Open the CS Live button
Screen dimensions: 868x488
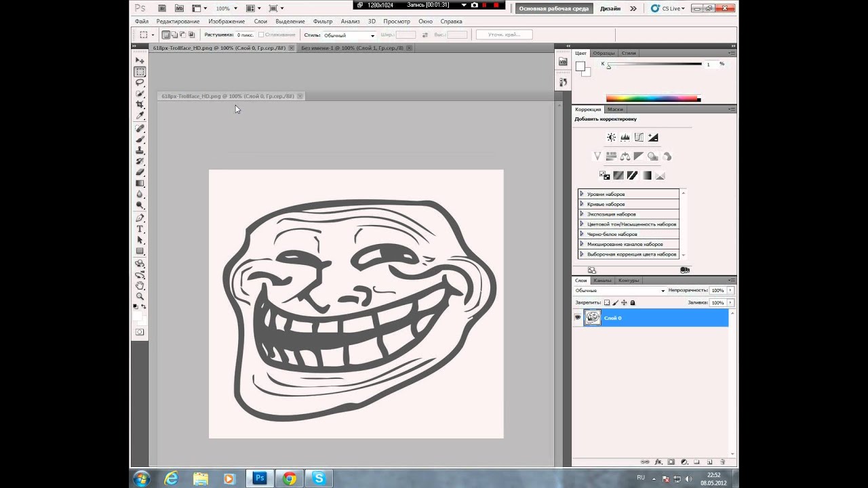point(668,8)
